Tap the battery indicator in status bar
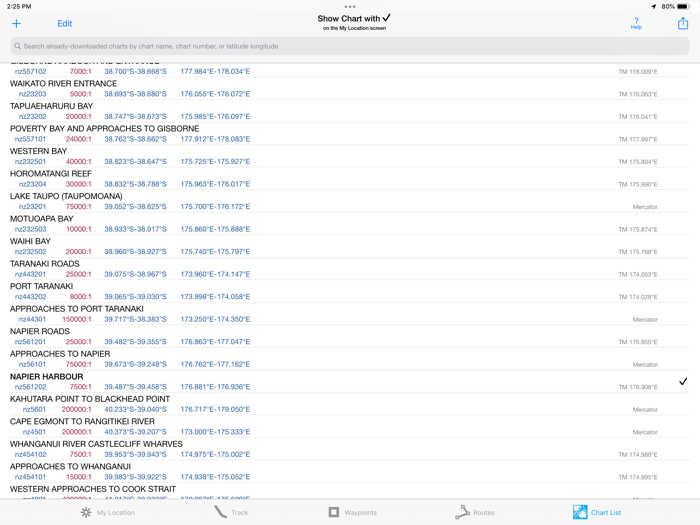 [x=683, y=7]
